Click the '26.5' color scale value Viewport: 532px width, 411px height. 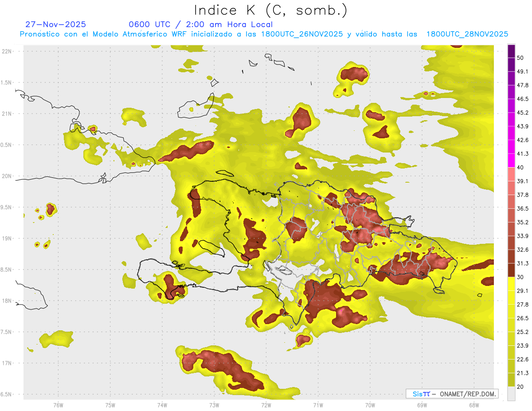(523, 318)
